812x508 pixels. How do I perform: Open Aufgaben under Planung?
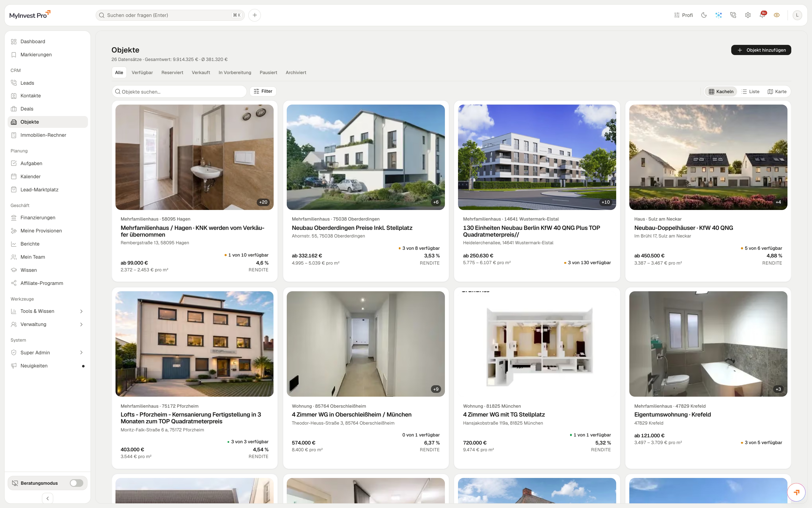coord(48,163)
